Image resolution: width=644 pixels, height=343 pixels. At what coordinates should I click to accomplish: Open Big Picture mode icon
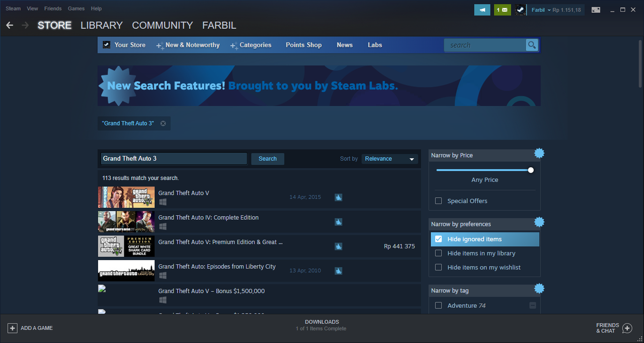point(596,10)
